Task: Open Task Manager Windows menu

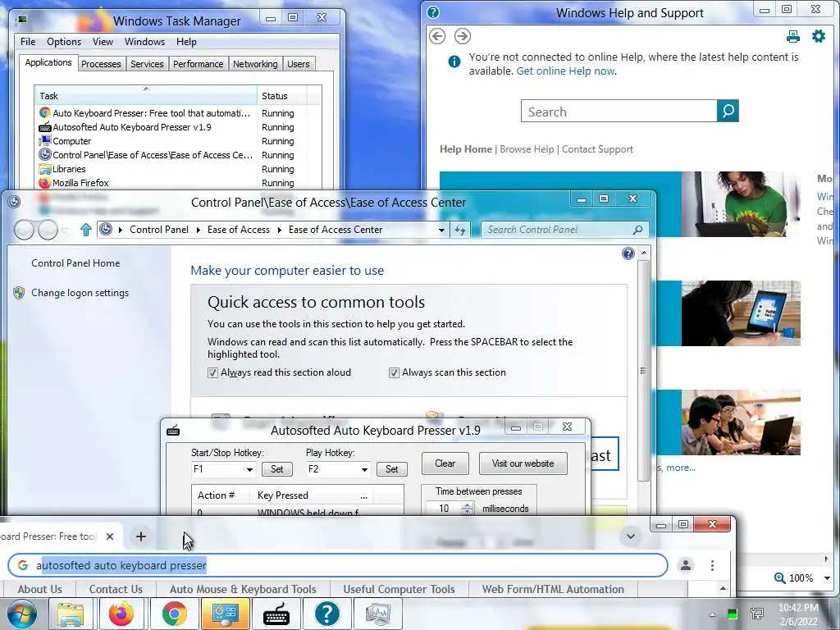Action: coord(144,42)
